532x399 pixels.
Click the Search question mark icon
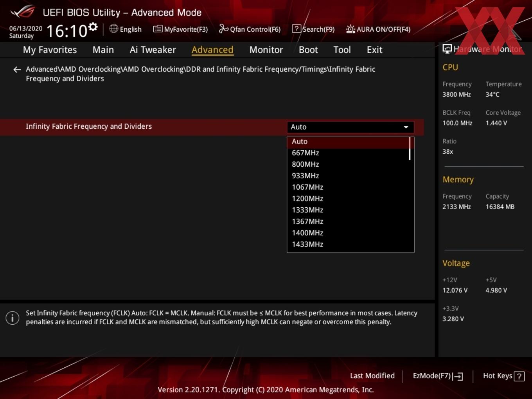point(297,29)
